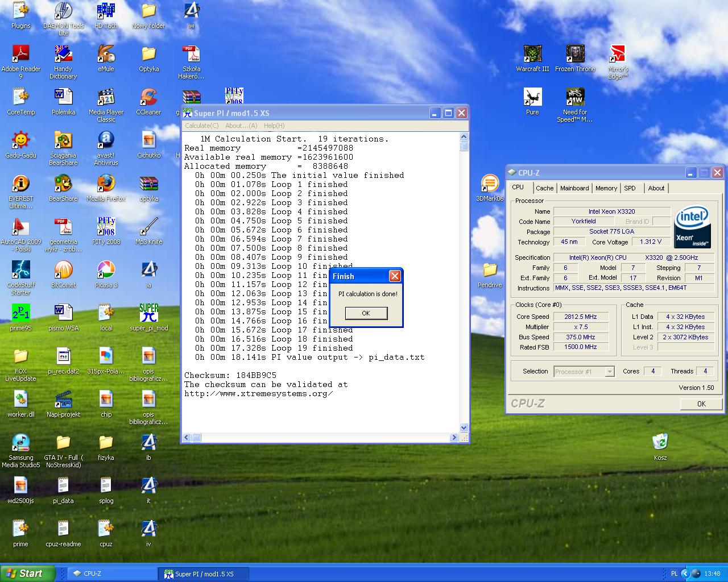Screen dimensions: 728x582
Task: Click OK in the CPU-Z window
Action: tap(701, 404)
